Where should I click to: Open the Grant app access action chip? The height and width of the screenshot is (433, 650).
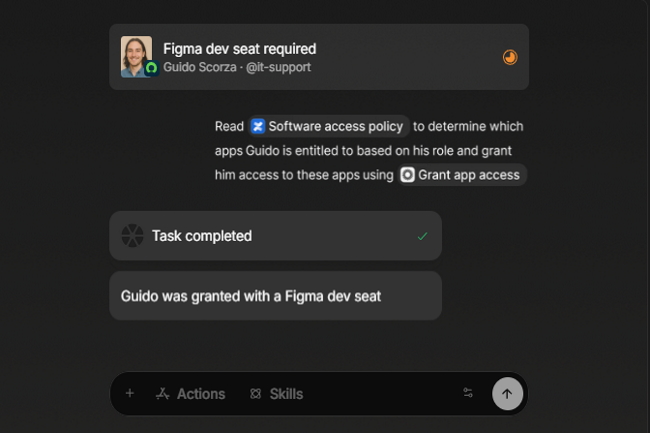click(x=461, y=175)
